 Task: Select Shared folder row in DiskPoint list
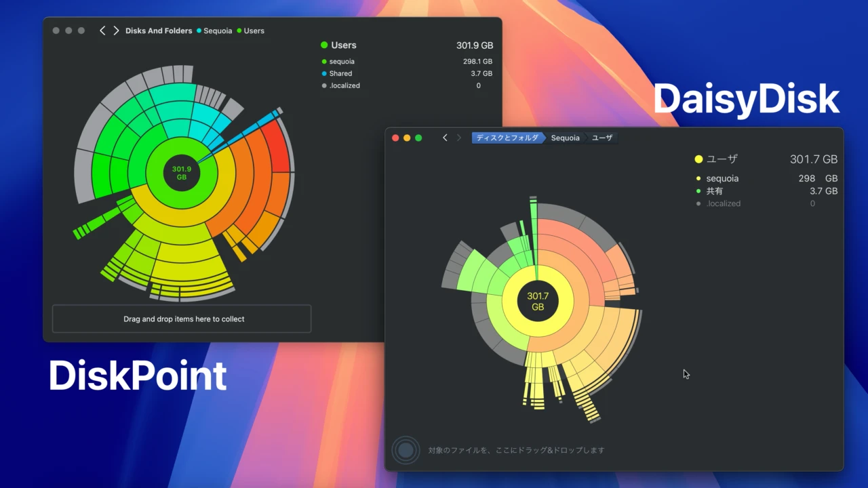click(x=340, y=73)
